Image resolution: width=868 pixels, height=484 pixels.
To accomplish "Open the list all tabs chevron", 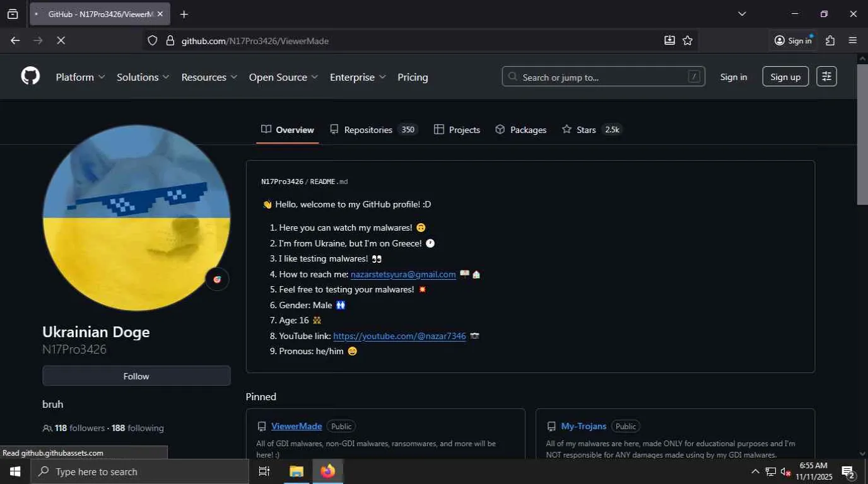I will [742, 14].
